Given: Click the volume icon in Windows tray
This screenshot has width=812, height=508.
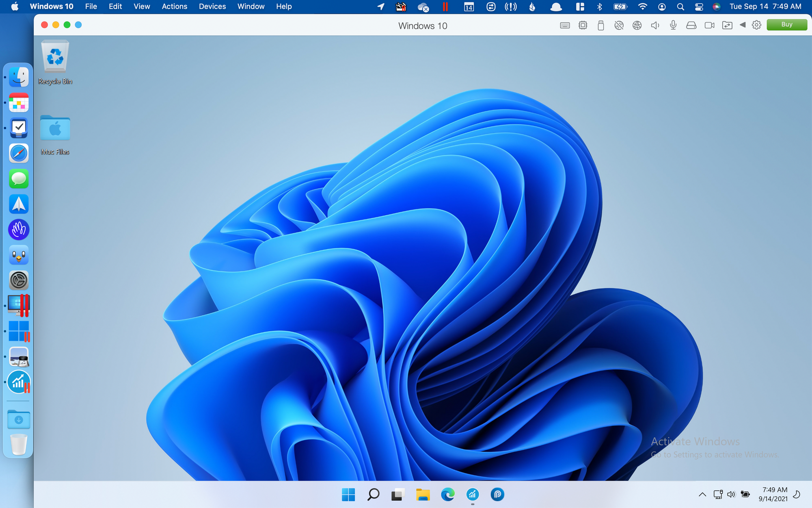Looking at the screenshot, I should [x=731, y=495].
